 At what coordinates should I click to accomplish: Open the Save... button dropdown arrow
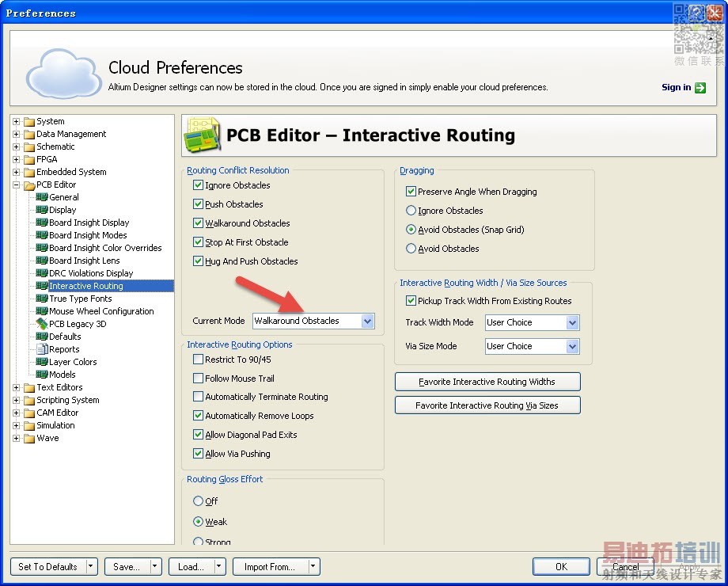154,566
